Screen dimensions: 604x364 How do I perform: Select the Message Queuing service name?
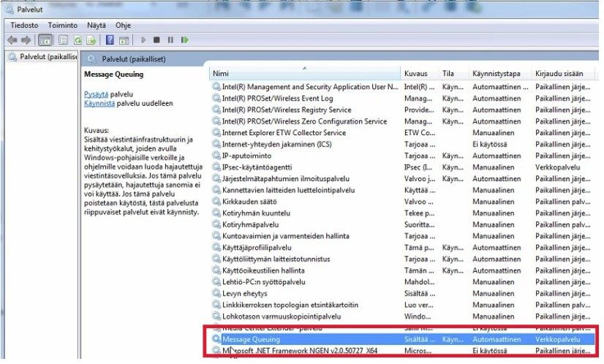click(251, 339)
